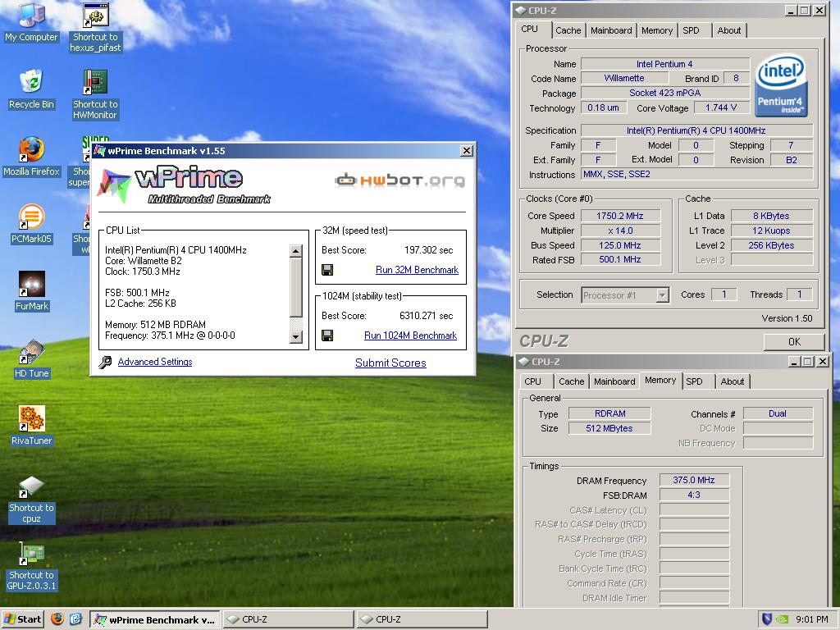Image resolution: width=840 pixels, height=630 pixels.
Task: Click the Firefox quick launch icon on taskbar
Action: (57, 619)
